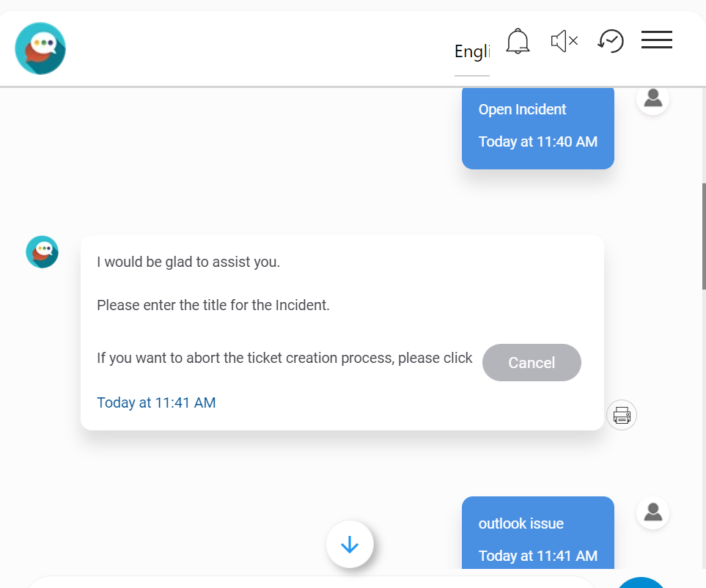706x588 pixels.
Task: Click the bot avatar next to the reply
Action: coord(43,251)
